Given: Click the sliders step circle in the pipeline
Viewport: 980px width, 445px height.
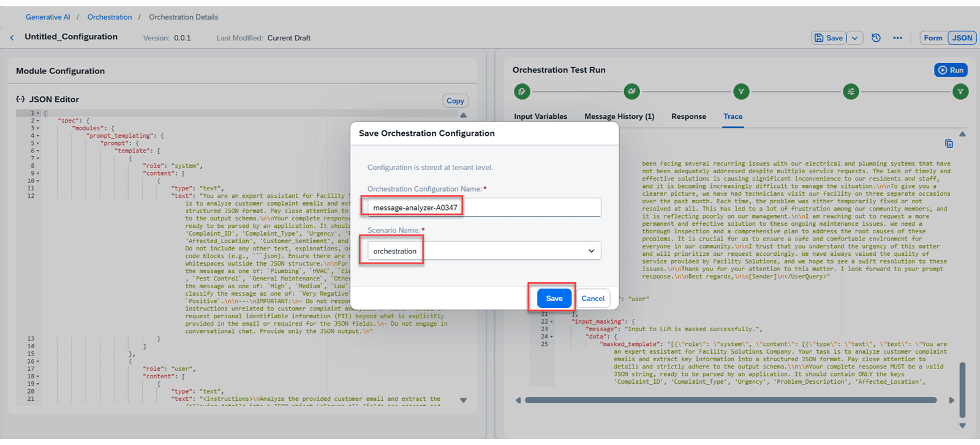Looking at the screenshot, I should click(x=851, y=92).
